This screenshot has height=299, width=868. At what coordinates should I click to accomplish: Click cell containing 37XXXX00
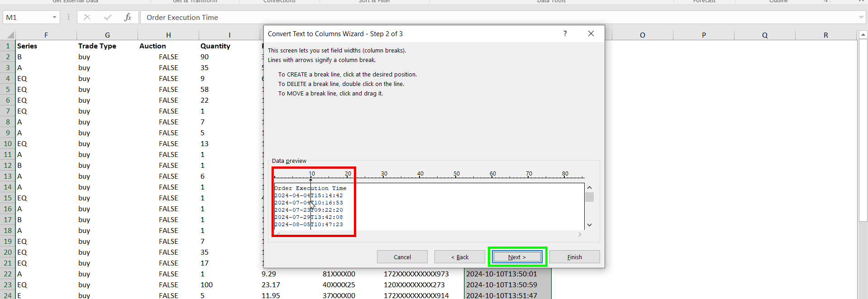(x=352, y=295)
